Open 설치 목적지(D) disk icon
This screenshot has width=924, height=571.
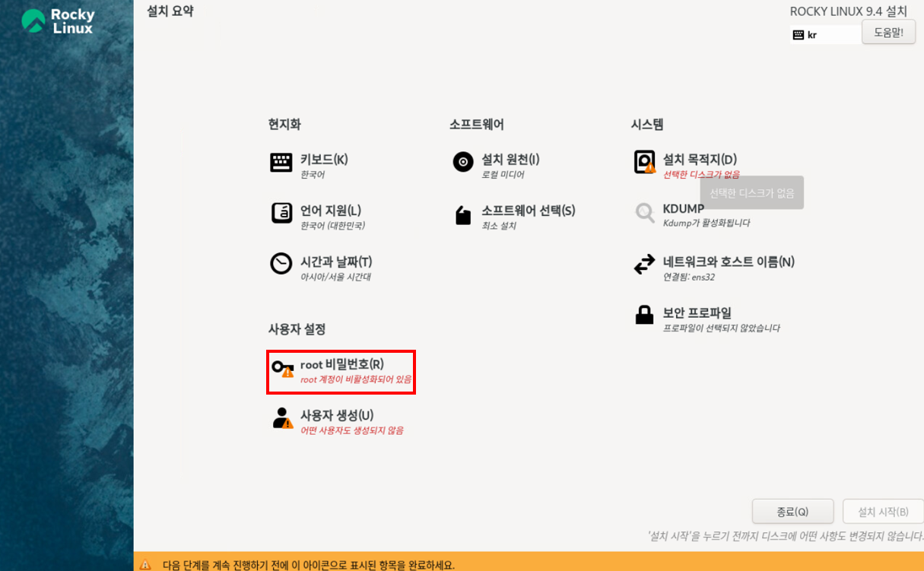[x=645, y=162]
